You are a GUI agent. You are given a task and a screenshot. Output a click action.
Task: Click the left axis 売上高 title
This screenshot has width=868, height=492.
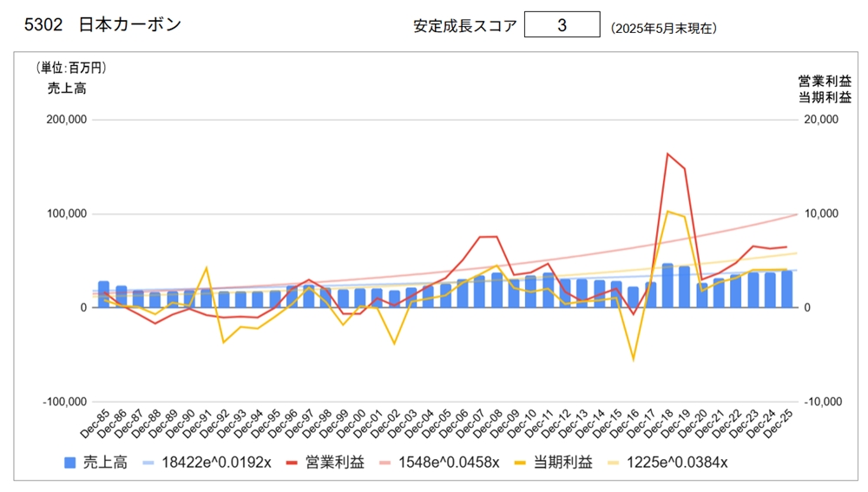[67, 88]
